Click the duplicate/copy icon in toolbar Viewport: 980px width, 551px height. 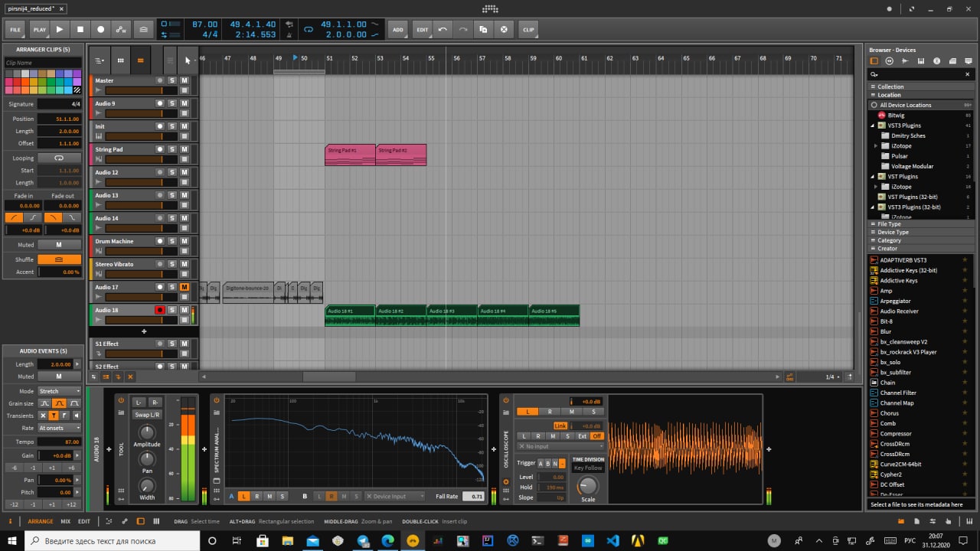483,29
